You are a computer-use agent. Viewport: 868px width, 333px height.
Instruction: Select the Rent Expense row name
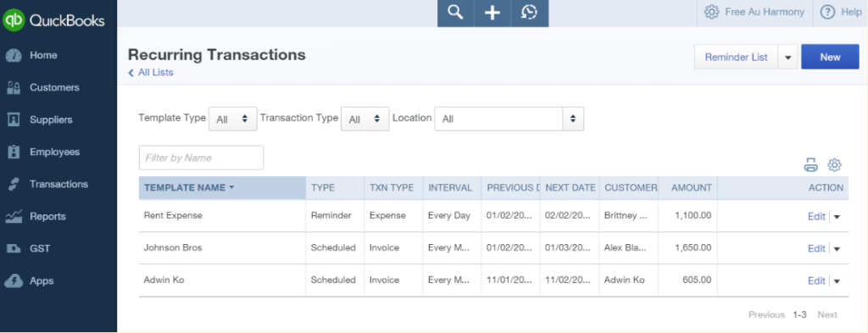tap(173, 216)
